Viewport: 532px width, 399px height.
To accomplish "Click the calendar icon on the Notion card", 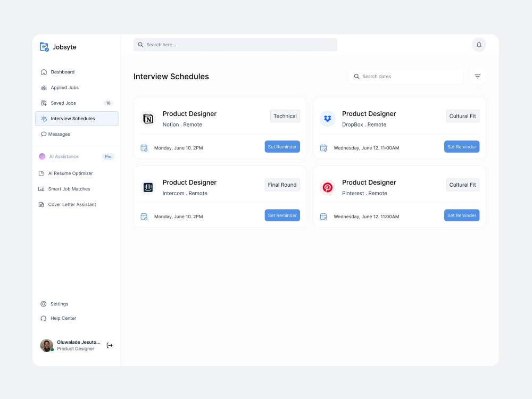I will point(144,148).
